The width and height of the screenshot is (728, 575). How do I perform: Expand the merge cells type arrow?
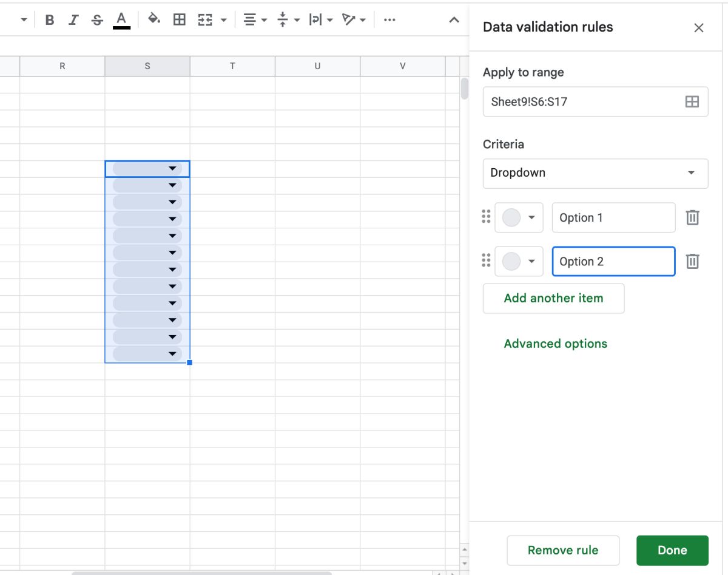click(223, 20)
